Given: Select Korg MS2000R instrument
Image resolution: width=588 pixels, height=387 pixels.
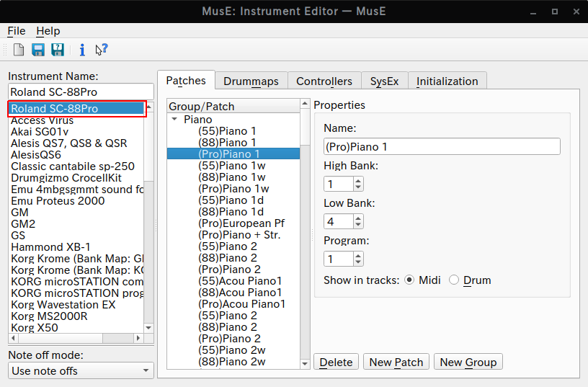Looking at the screenshot, I should click(76, 316).
